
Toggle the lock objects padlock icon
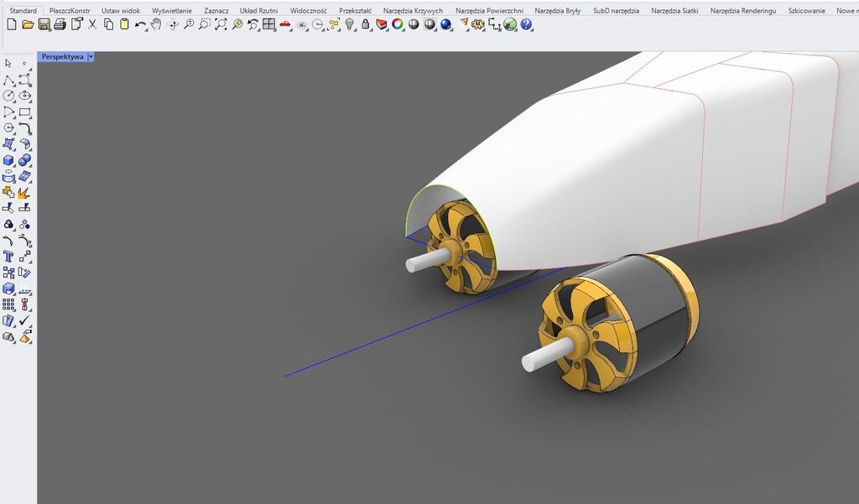click(x=366, y=25)
